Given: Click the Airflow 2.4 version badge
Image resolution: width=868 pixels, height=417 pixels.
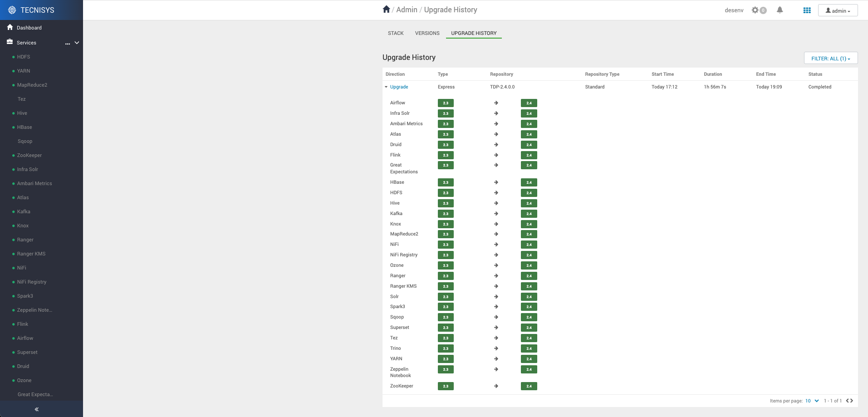Looking at the screenshot, I should (x=529, y=103).
